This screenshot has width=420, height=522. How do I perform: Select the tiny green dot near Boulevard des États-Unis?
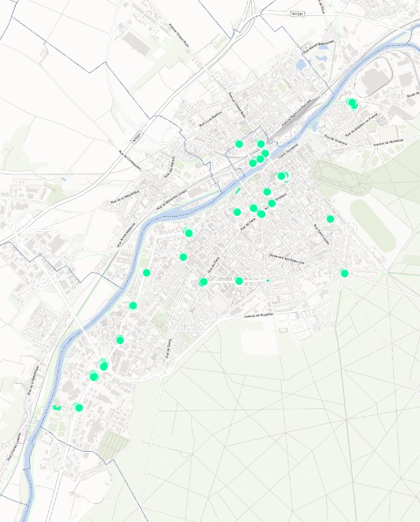click(268, 281)
